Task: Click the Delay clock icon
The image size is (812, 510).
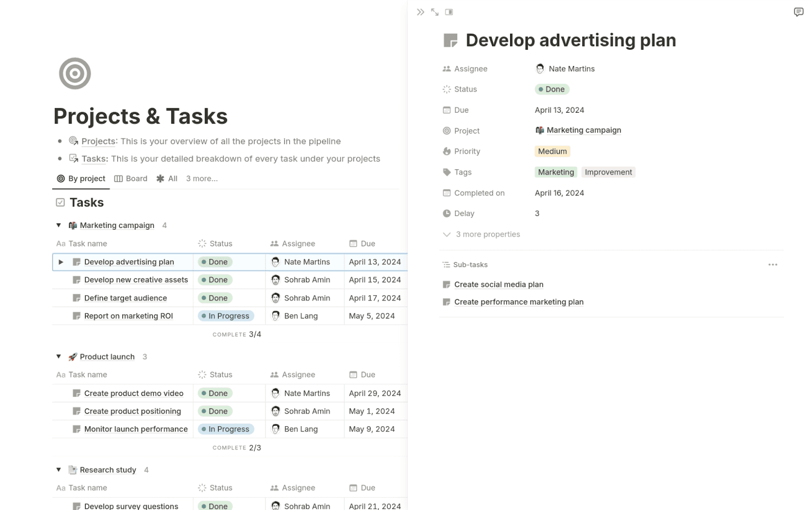Action: pos(446,213)
